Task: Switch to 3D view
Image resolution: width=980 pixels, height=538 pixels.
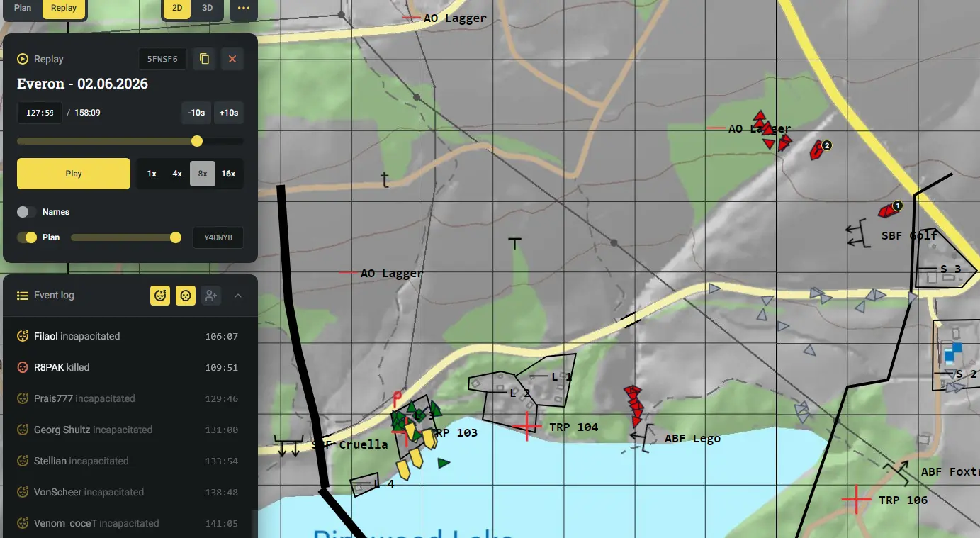Action: click(x=208, y=8)
